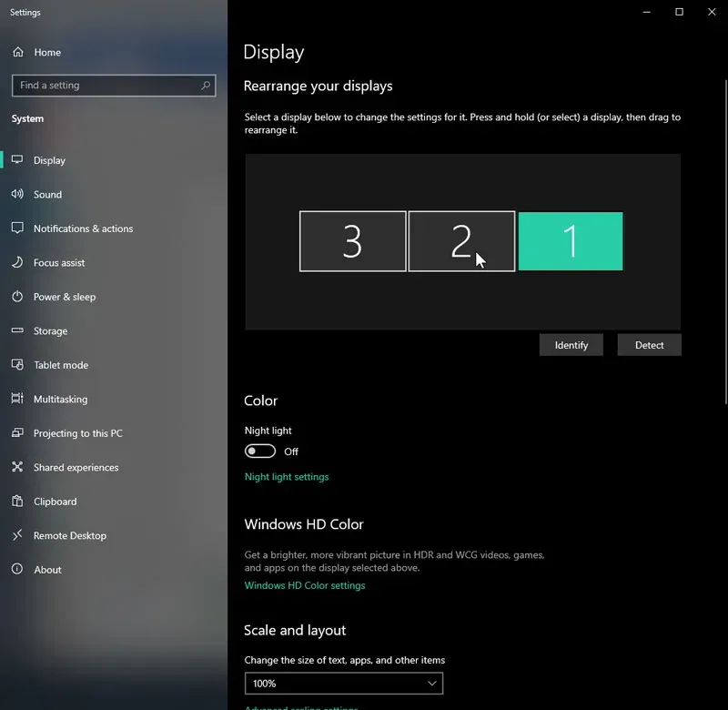Click the Focus assist moon icon
The width and height of the screenshot is (728, 710).
pos(17,262)
